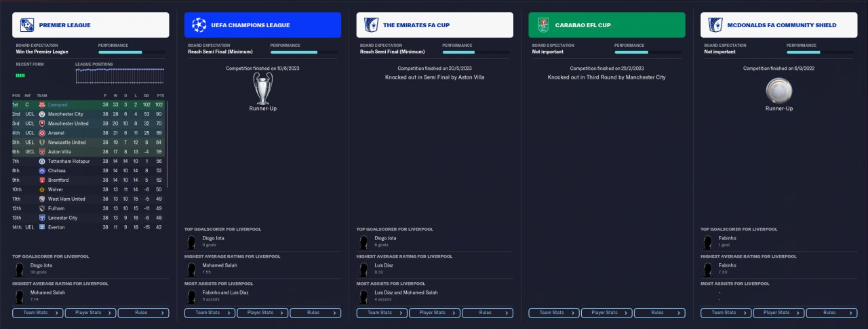The width and height of the screenshot is (868, 329).
Task: Open Player Stats in the Community Shield panel
Action: (779, 313)
